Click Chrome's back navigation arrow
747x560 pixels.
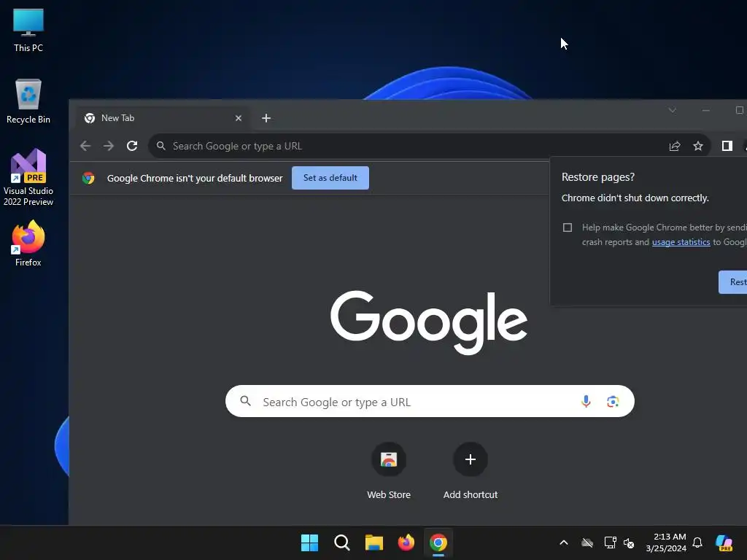click(85, 146)
